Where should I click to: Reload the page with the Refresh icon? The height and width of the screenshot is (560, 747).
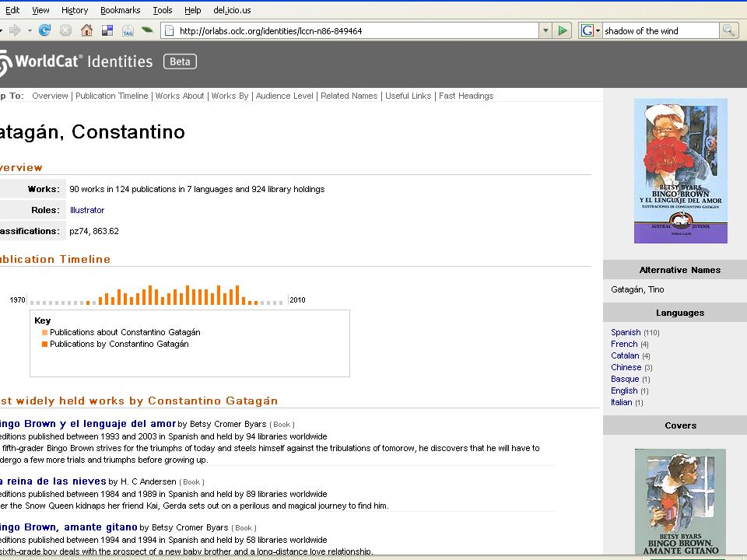45,30
